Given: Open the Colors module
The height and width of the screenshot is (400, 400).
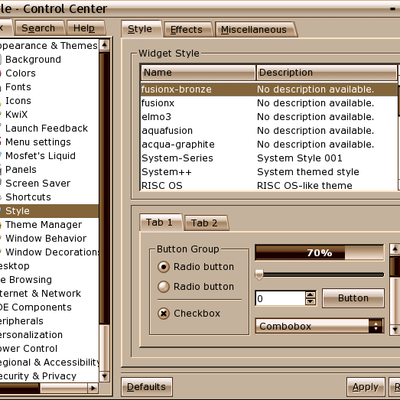Looking at the screenshot, I should [x=20, y=73].
